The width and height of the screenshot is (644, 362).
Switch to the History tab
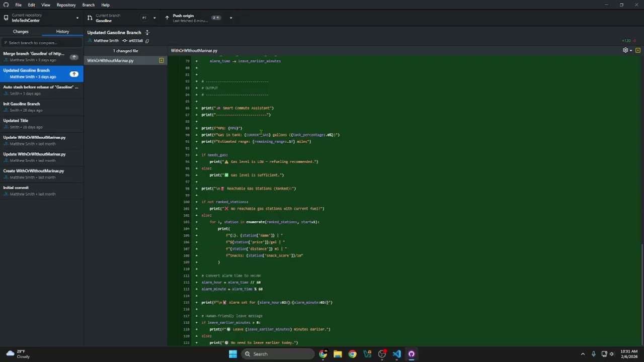62,31
